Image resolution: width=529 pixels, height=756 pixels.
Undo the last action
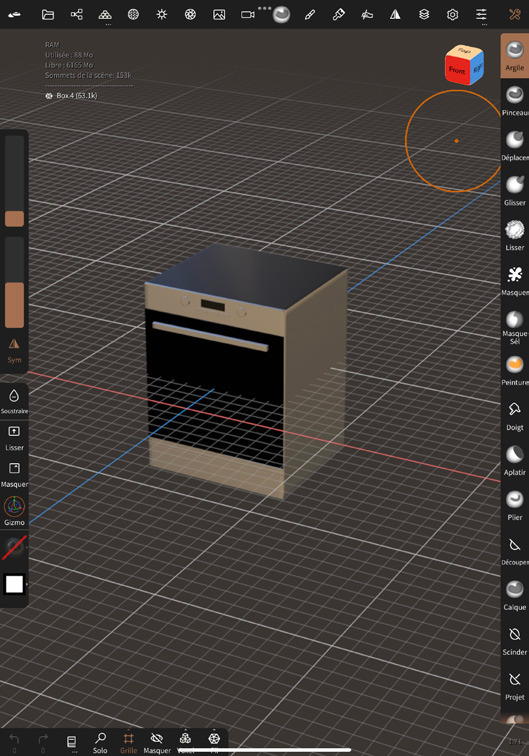pos(14,742)
